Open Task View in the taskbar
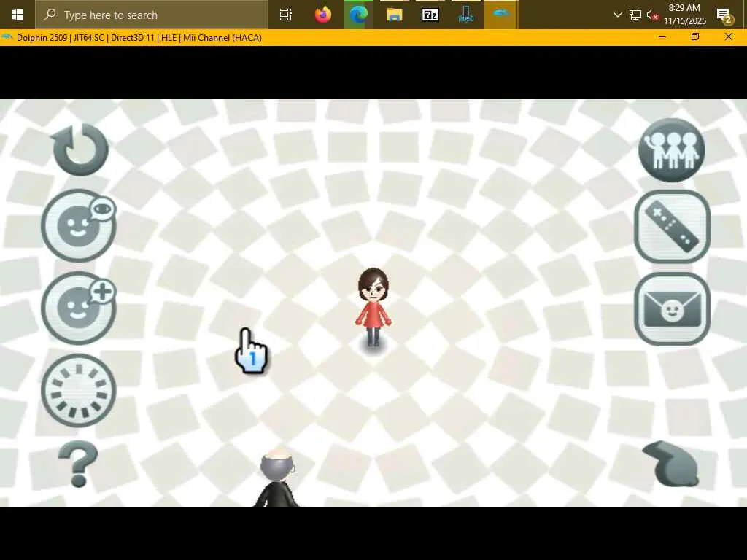This screenshot has width=747, height=560. 286,15
